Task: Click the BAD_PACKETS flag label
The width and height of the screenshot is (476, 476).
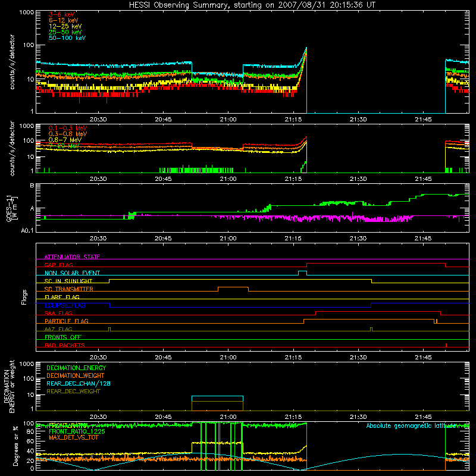Action: point(65,345)
